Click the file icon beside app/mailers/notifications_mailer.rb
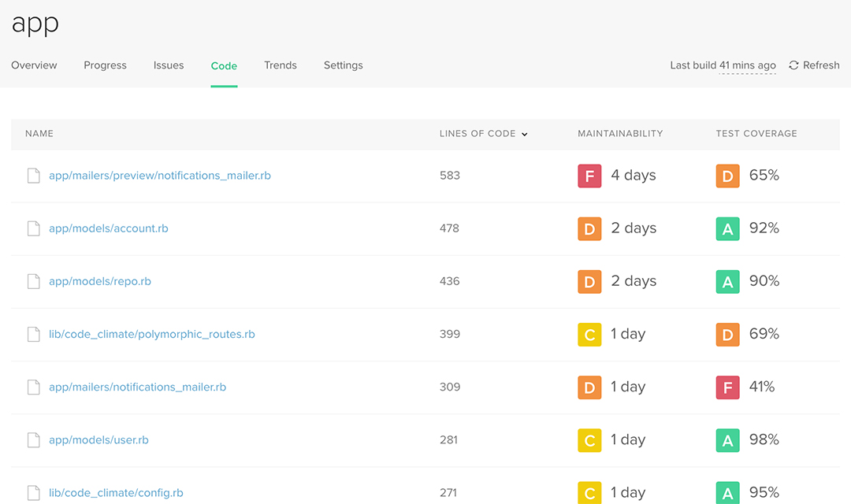Image resolution: width=851 pixels, height=504 pixels. pos(34,387)
